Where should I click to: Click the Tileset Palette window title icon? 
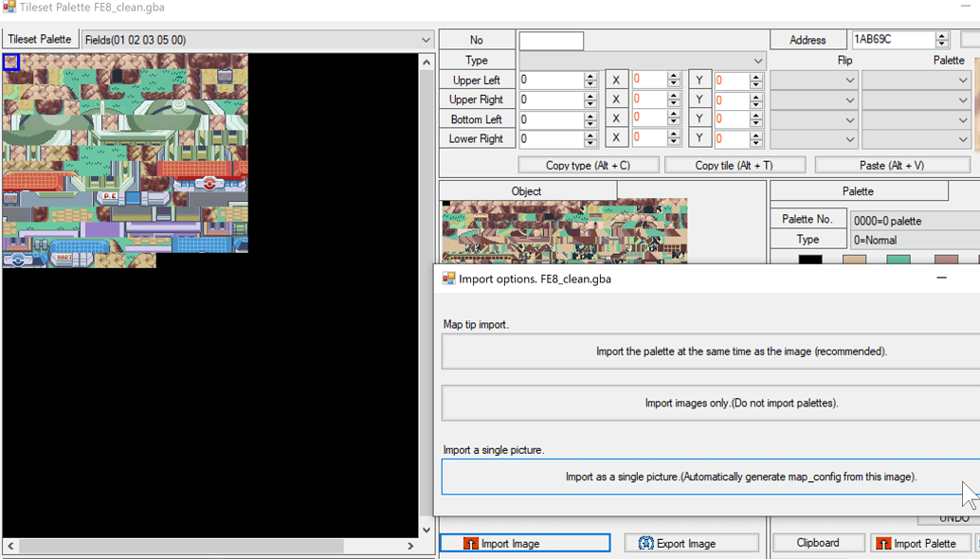9,8
